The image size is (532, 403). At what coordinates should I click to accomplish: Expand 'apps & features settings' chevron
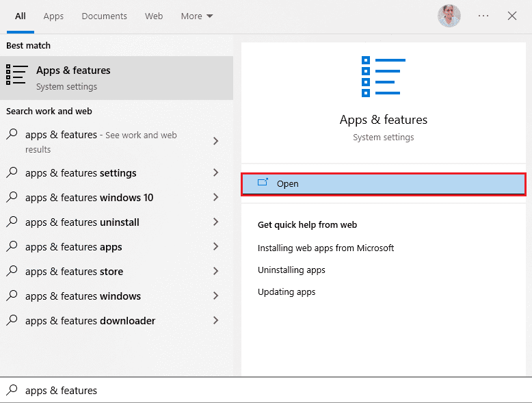click(216, 172)
